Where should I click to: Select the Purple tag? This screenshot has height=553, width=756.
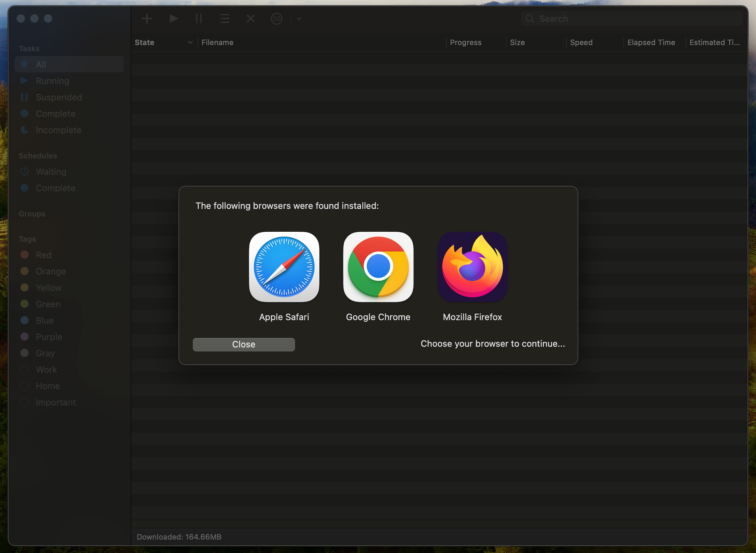click(69, 337)
